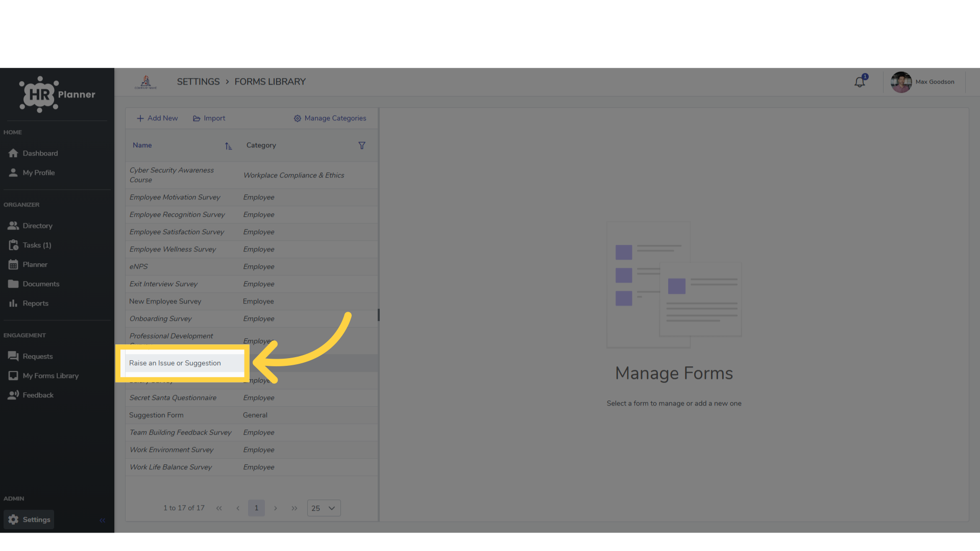Open Settings in sidebar

click(29, 519)
